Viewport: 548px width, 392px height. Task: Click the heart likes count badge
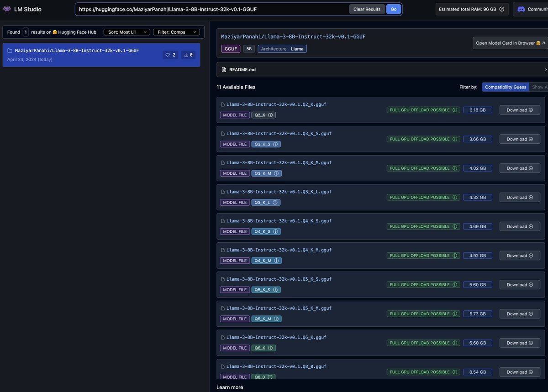tap(171, 55)
